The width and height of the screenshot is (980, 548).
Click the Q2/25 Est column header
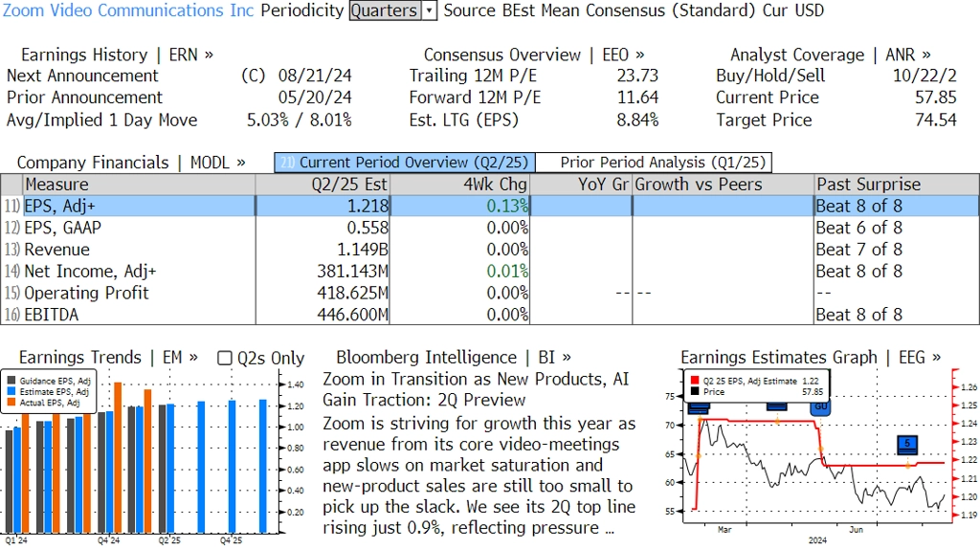point(323,185)
